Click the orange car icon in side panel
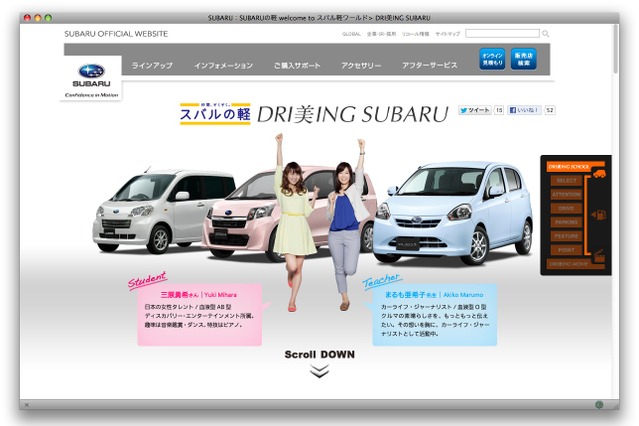 (x=599, y=174)
